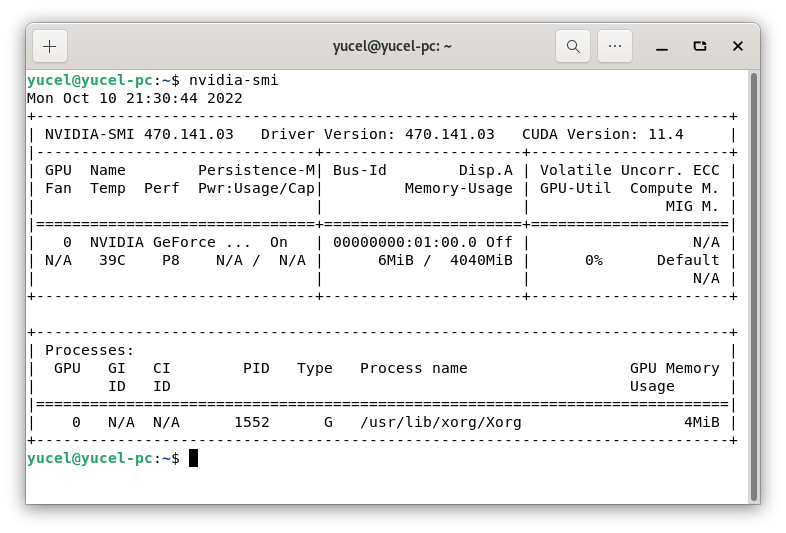Click the temperature value '39C'

[112, 261]
